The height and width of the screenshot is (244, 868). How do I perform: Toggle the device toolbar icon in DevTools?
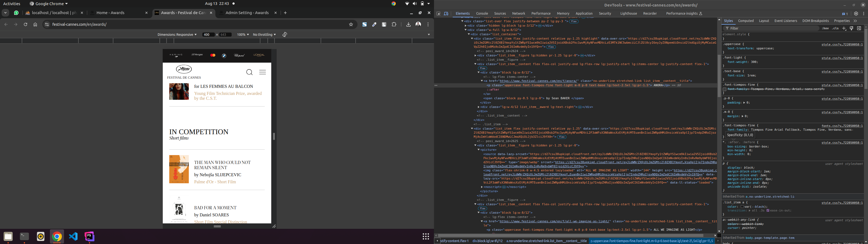pos(446,14)
